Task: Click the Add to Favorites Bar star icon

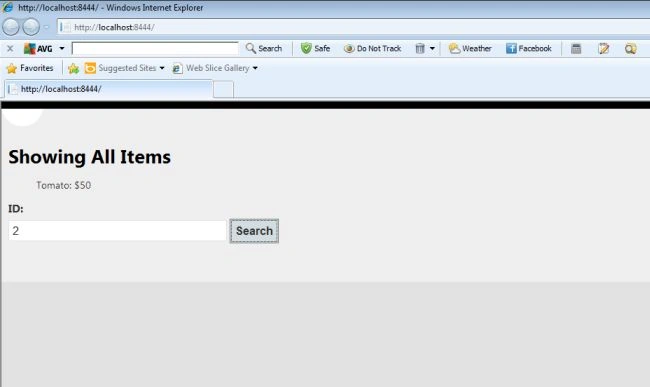Action: tap(73, 68)
